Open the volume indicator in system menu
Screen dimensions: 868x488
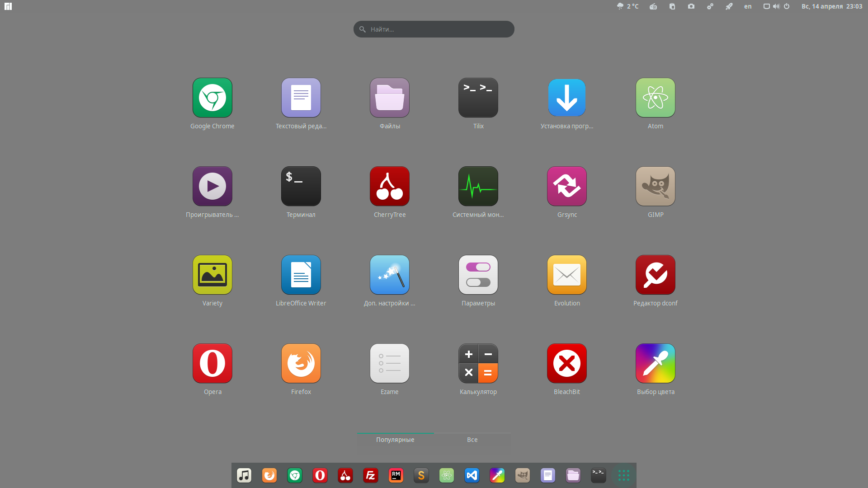[x=776, y=6]
